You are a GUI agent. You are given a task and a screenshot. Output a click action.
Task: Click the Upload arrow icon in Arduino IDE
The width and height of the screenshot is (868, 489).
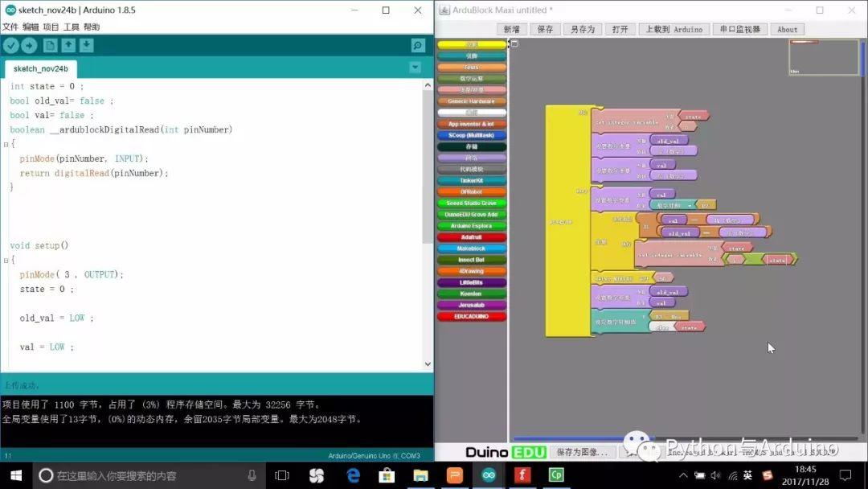[x=30, y=45]
